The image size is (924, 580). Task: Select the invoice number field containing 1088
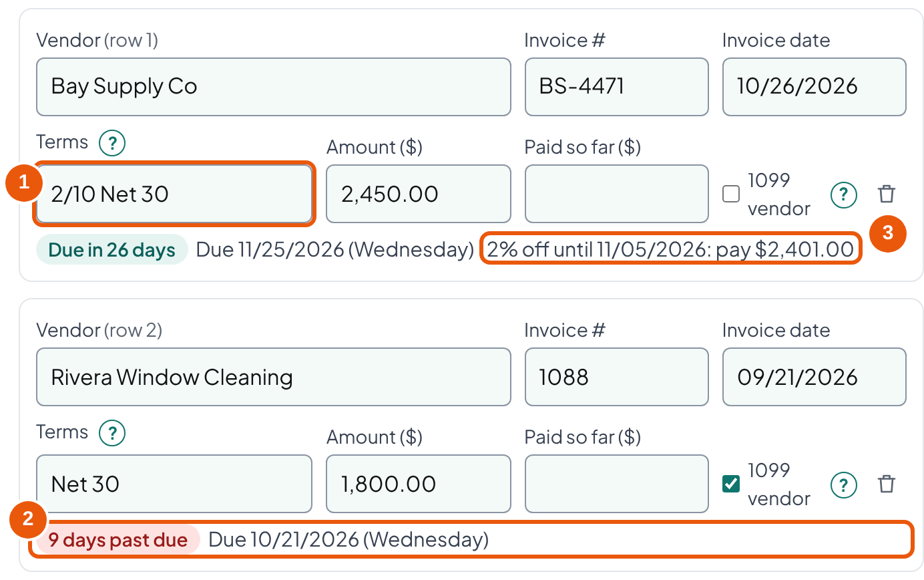click(617, 377)
